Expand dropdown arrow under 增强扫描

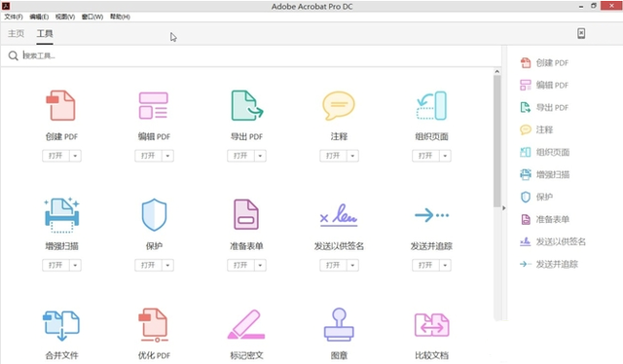point(75,265)
